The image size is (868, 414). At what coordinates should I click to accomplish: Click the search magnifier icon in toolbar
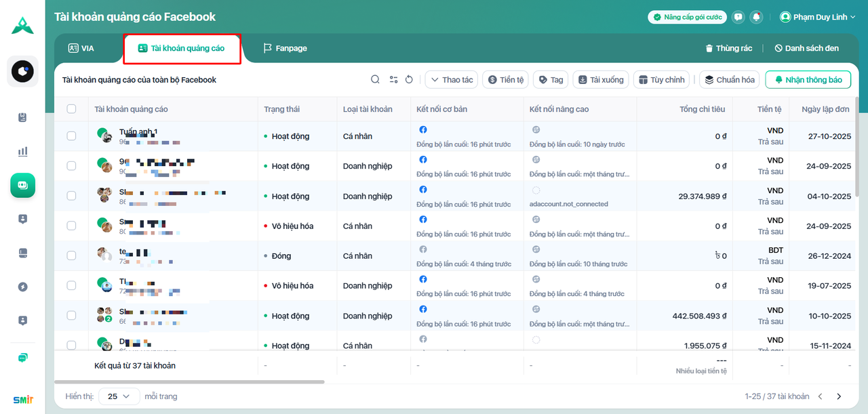(375, 80)
